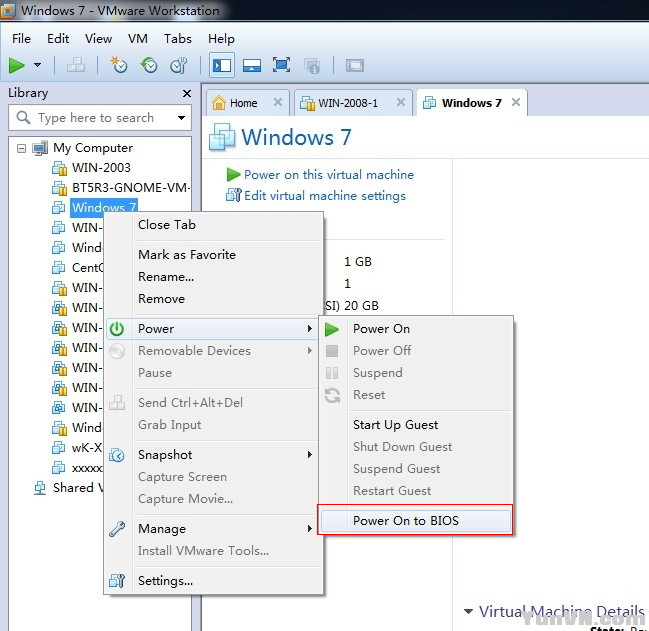Take a snapshot using the toolbar icon
The height and width of the screenshot is (631, 649).
coord(119,65)
